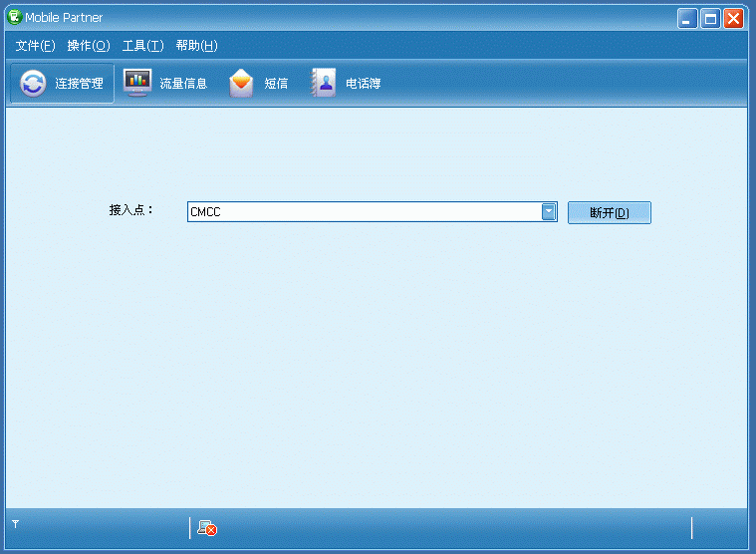Image resolution: width=756 pixels, height=554 pixels.
Task: Open the 电话簿 phonebook icon
Action: pos(323,84)
